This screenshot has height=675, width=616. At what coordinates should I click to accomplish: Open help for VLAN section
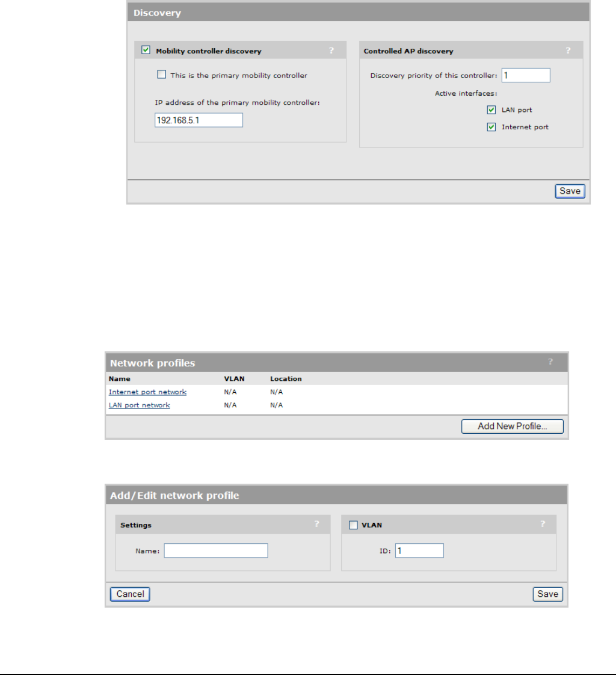[543, 524]
